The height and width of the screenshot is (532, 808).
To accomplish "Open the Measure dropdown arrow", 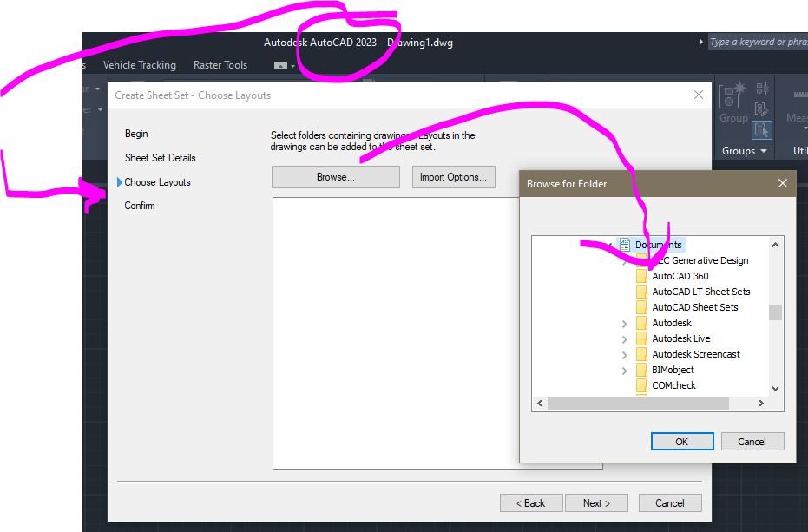I will point(805,128).
